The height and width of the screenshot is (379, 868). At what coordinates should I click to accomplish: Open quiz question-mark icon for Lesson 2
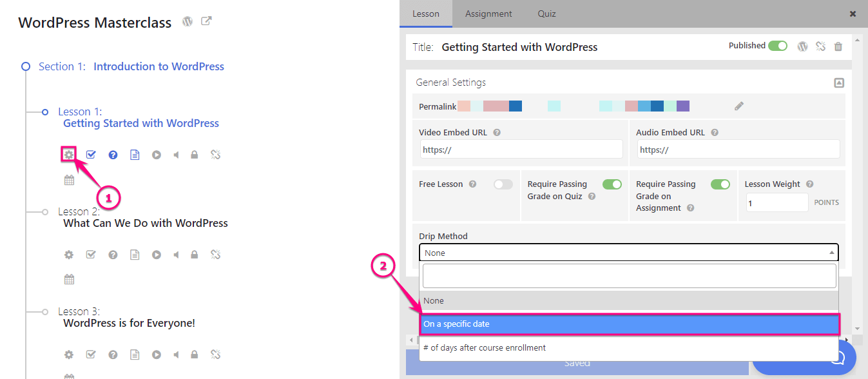(x=113, y=255)
